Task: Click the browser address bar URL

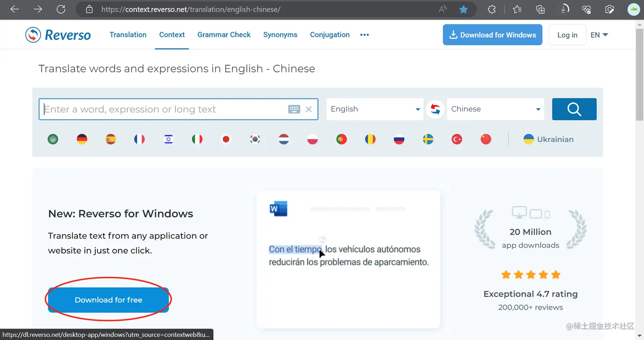Action: pyautogui.click(x=191, y=9)
